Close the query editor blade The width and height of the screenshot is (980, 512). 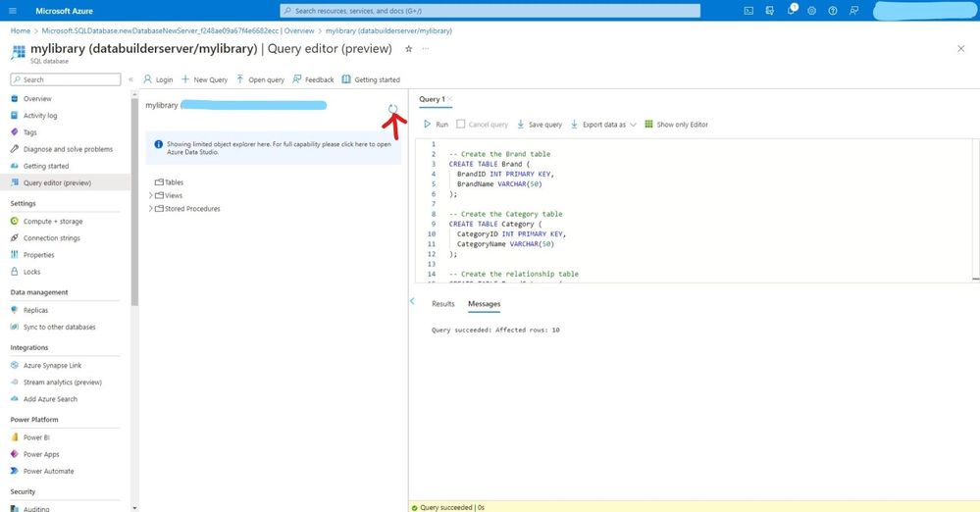point(960,49)
